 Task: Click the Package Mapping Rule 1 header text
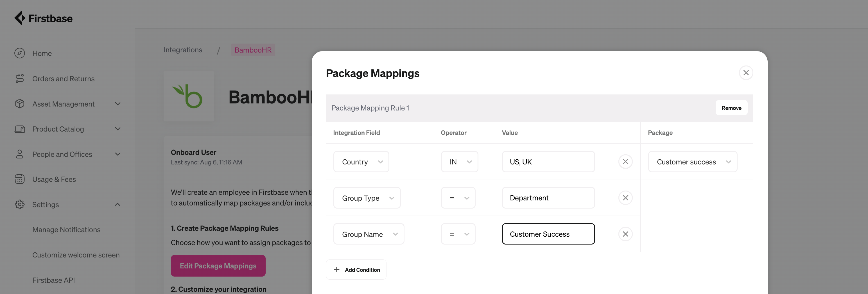[370, 108]
